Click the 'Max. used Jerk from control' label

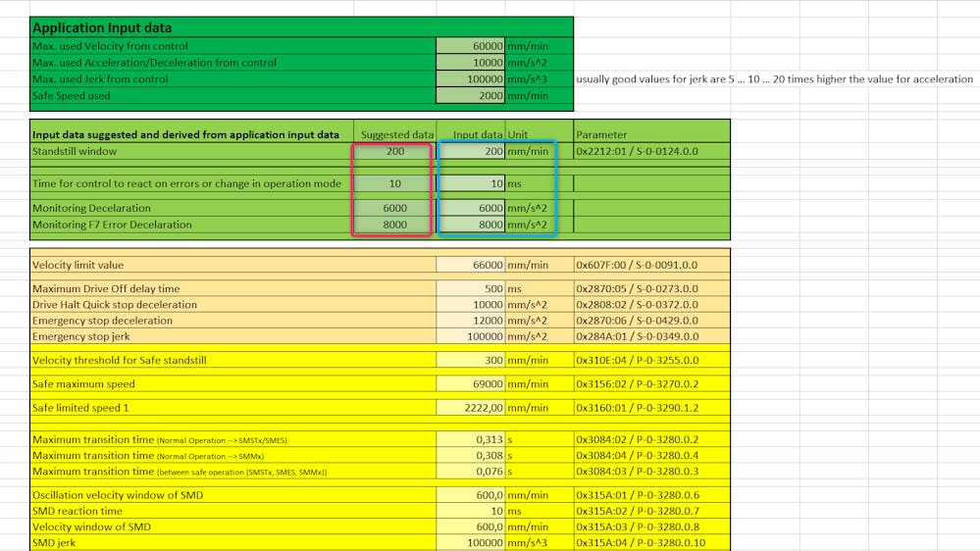tap(100, 79)
